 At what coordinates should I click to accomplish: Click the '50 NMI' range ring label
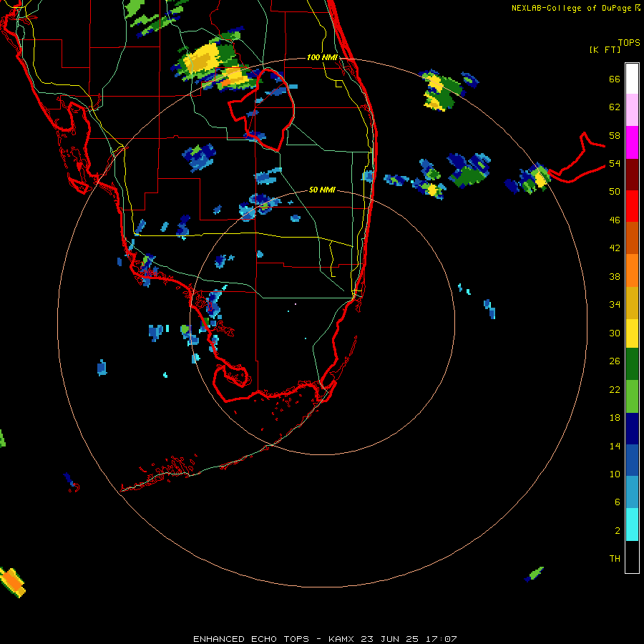(x=322, y=190)
